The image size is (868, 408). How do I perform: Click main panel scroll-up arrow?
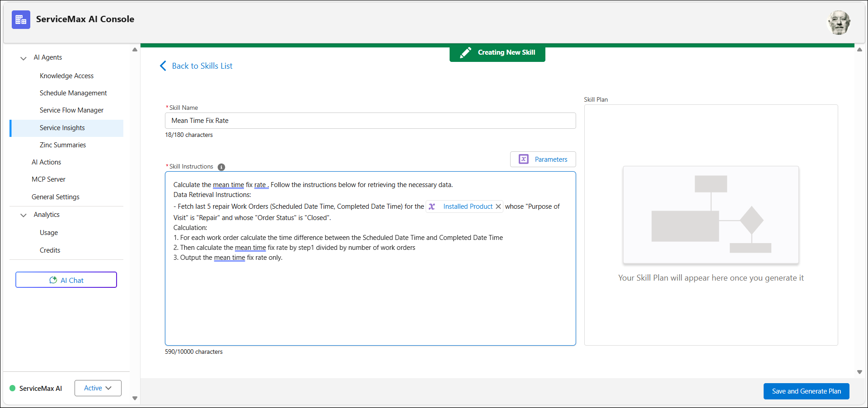[x=859, y=50]
